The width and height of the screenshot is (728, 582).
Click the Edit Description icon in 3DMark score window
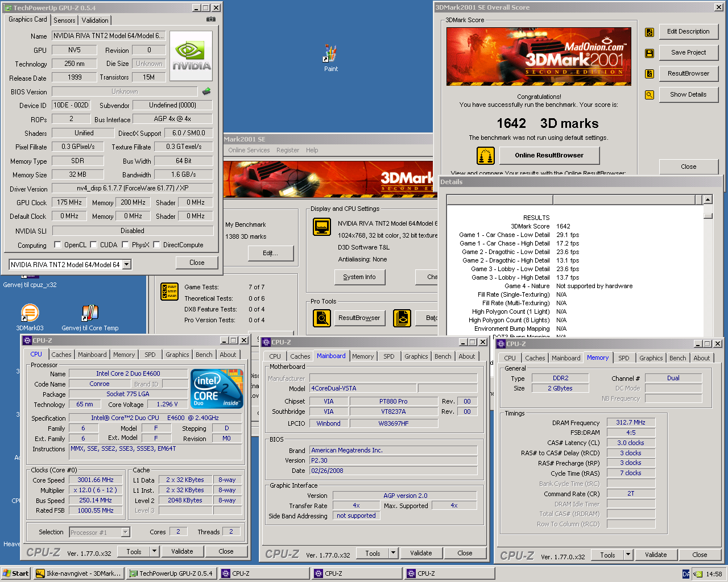pyautogui.click(x=650, y=32)
